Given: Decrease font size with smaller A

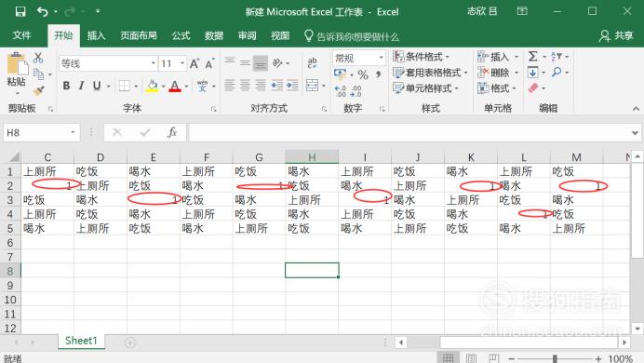Looking at the screenshot, I should 209,64.
